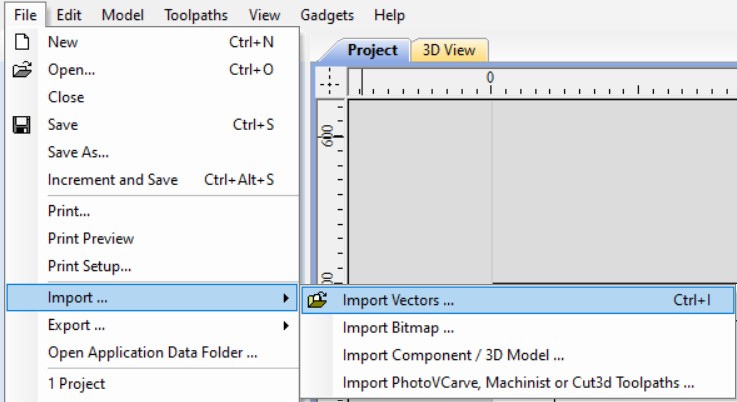
Task: Open the Toolpaths menu
Action: [x=196, y=15]
